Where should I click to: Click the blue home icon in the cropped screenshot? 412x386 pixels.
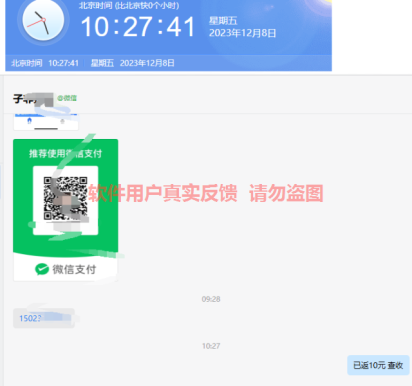point(29,121)
